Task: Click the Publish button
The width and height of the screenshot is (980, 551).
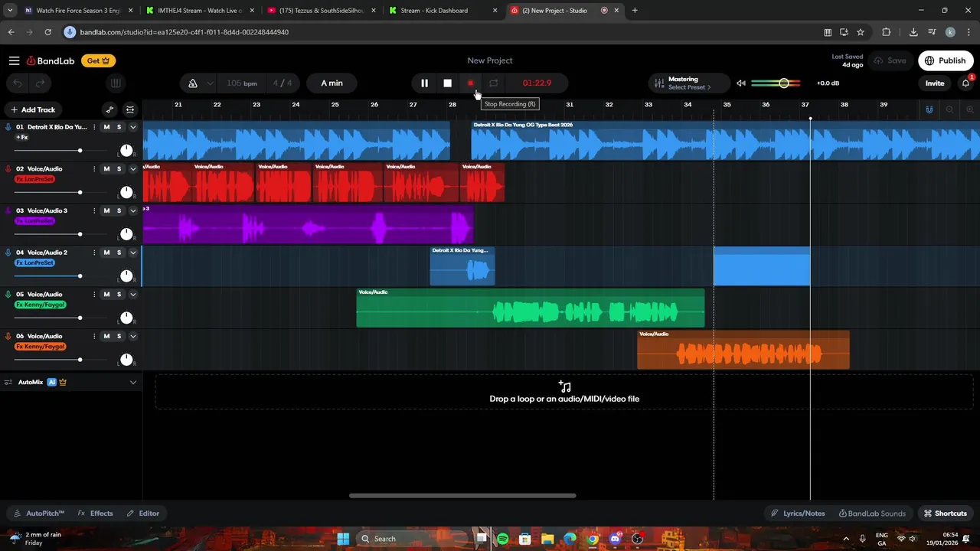Action: [946, 60]
